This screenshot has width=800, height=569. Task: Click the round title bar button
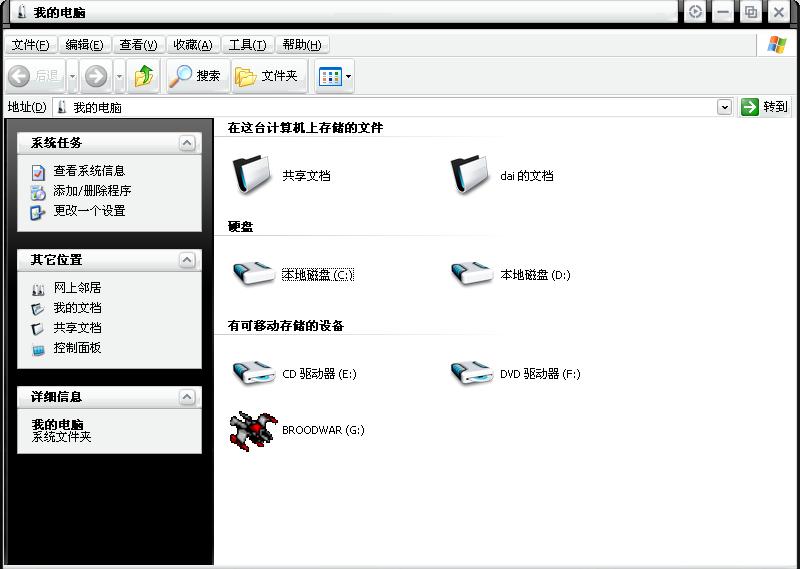[x=695, y=11]
